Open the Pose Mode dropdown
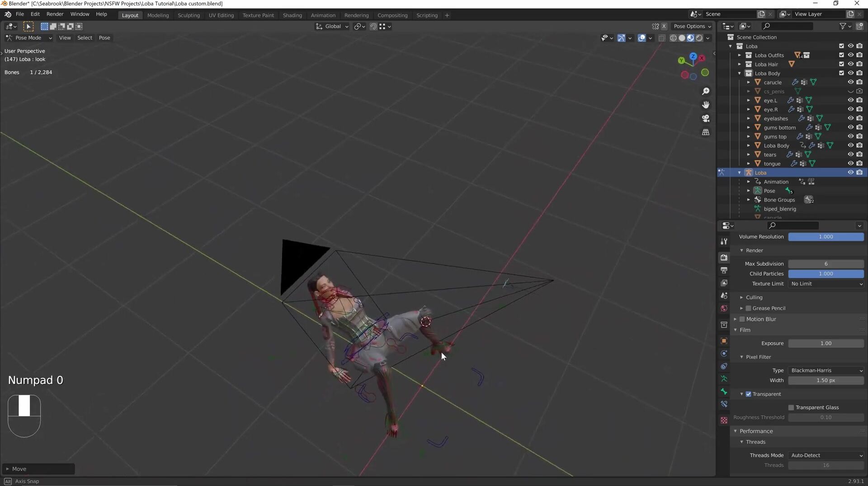Image resolution: width=868 pixels, height=486 pixels. tap(29, 38)
